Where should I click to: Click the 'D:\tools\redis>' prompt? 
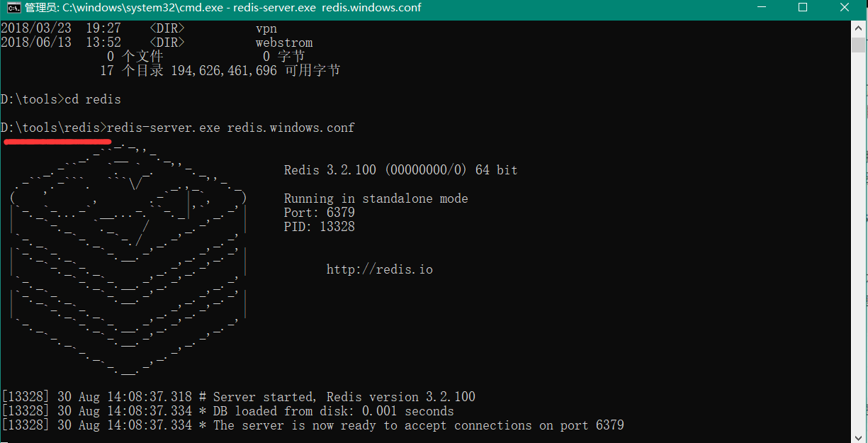(x=54, y=128)
